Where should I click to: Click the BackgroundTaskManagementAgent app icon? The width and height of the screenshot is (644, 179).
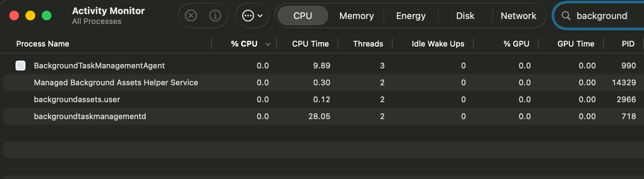point(20,66)
